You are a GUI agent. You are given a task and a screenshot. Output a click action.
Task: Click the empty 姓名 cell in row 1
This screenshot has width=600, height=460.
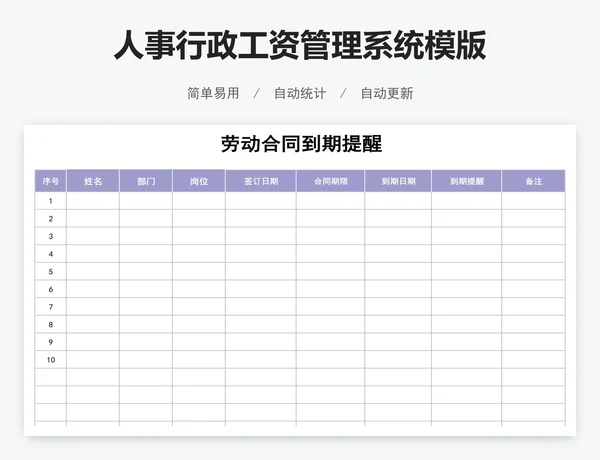tap(93, 201)
